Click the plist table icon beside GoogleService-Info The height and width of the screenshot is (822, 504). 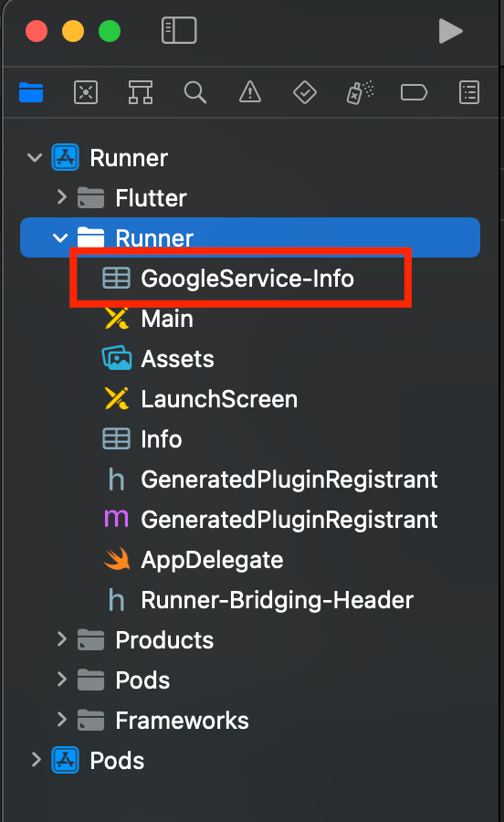116,278
